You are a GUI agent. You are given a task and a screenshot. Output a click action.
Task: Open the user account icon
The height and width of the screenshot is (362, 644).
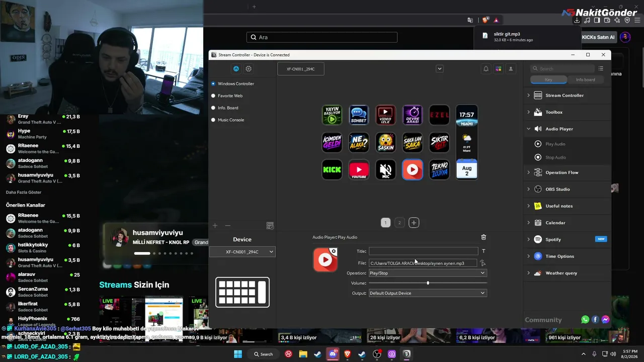[x=511, y=69]
